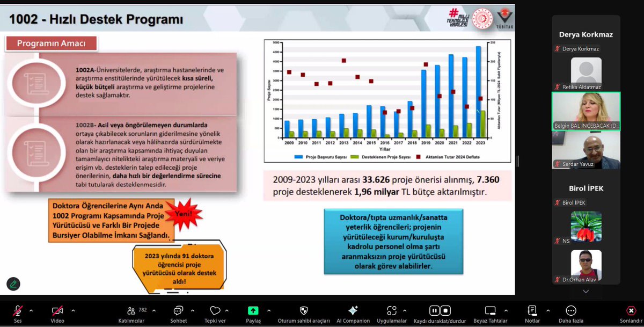Click red Sonlandır end meeting icon
The width and height of the screenshot is (644, 327).
(x=631, y=311)
